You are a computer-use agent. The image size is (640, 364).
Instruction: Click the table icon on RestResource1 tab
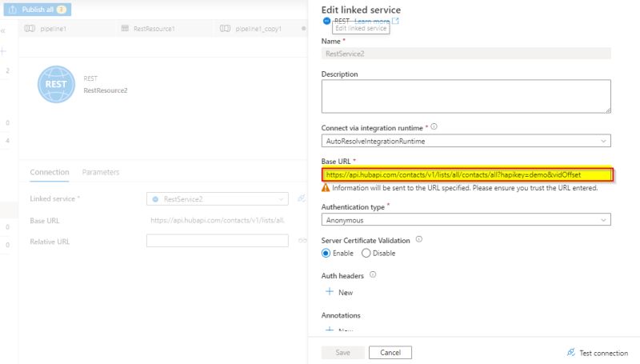point(125,28)
